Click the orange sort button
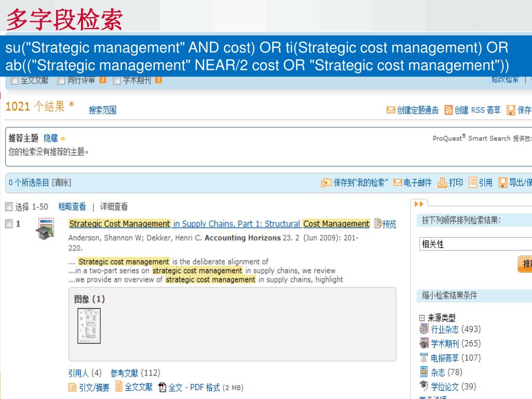The width and height of the screenshot is (532, 399). click(525, 263)
